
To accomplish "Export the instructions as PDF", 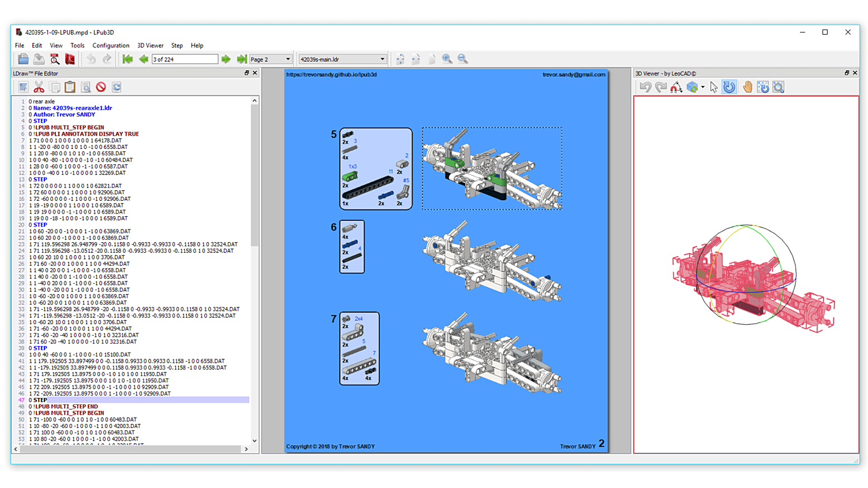I will [x=69, y=59].
